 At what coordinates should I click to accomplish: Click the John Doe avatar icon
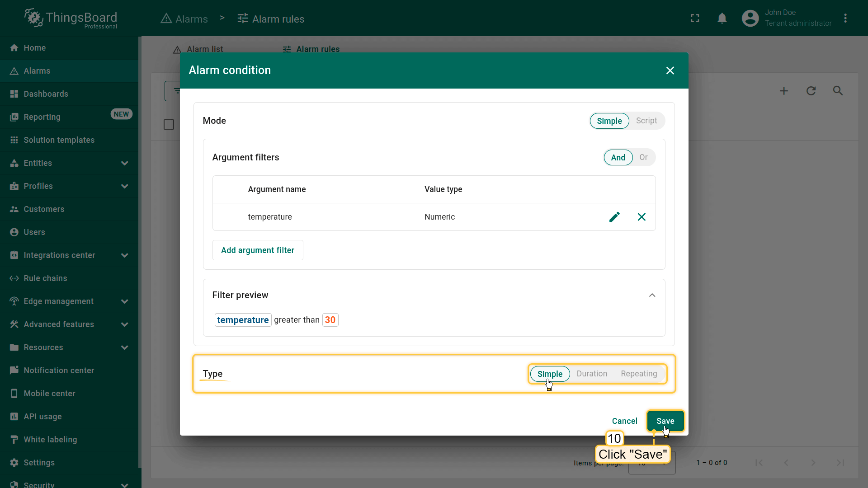[750, 18]
